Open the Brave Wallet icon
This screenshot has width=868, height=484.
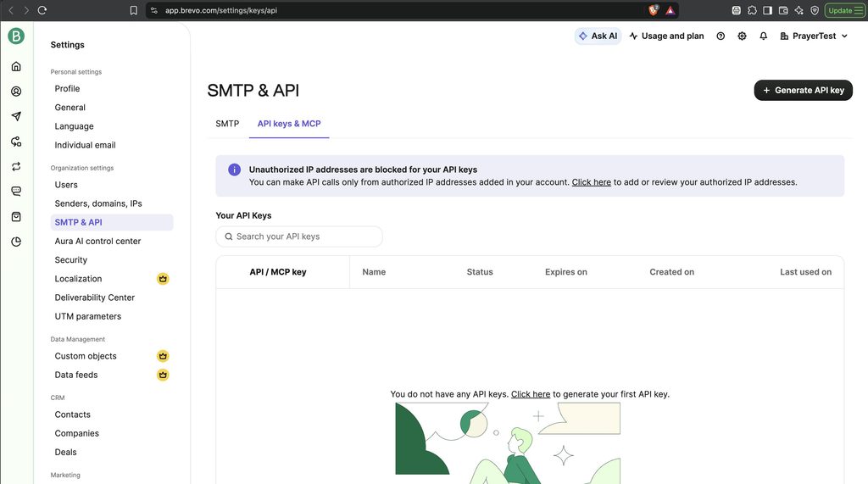pyautogui.click(x=783, y=10)
